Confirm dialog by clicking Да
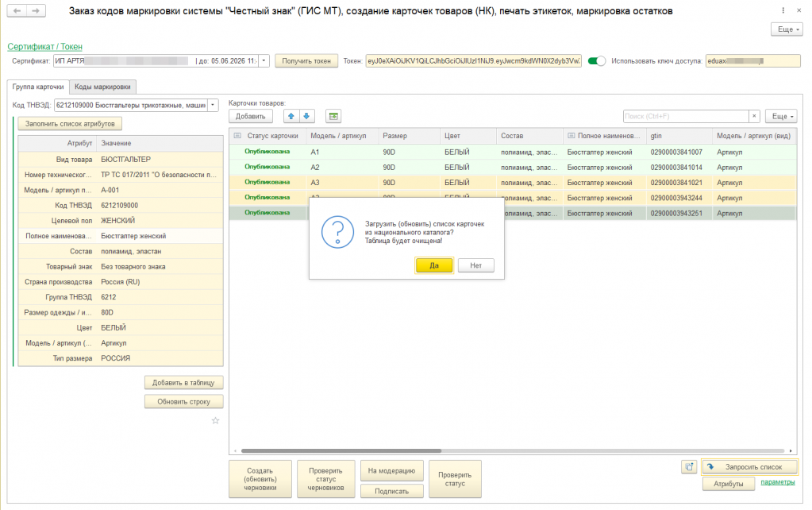The width and height of the screenshot is (812, 510). pos(434,265)
